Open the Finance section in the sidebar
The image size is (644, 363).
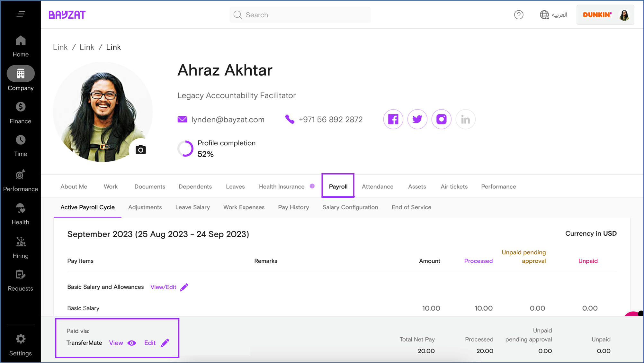click(x=21, y=113)
